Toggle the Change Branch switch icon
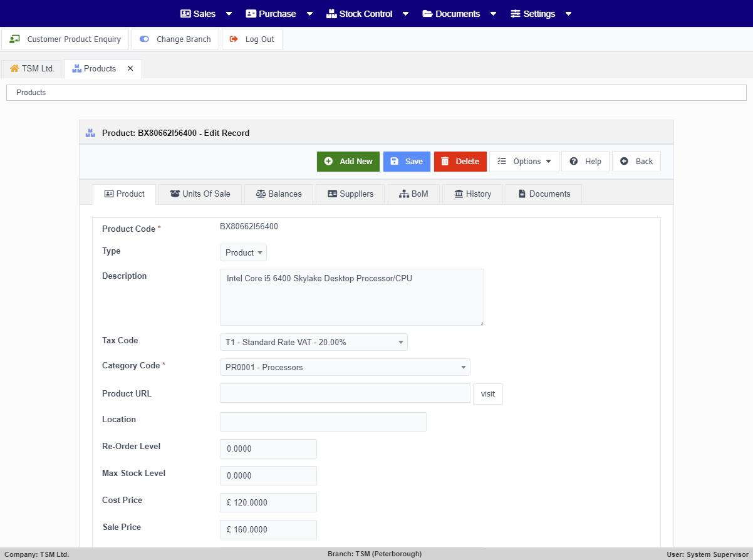This screenshot has width=753, height=560. click(145, 39)
